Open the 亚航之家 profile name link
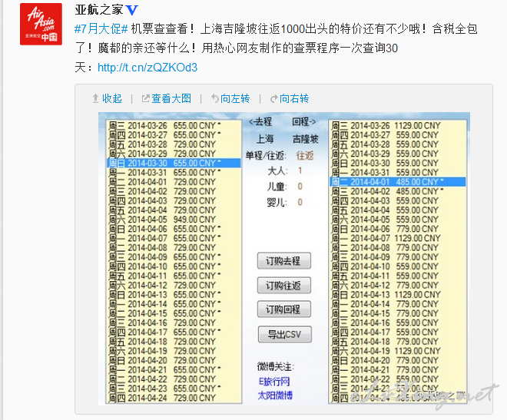 click(99, 10)
